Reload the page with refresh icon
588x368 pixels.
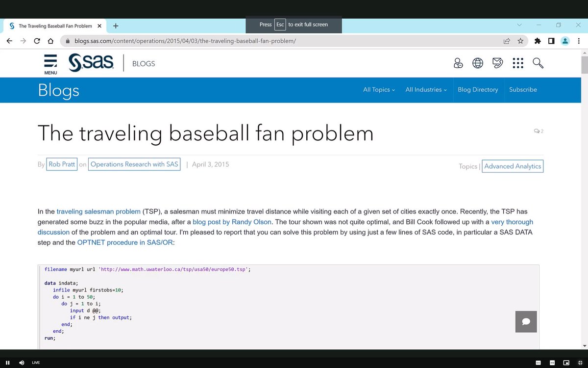click(37, 41)
